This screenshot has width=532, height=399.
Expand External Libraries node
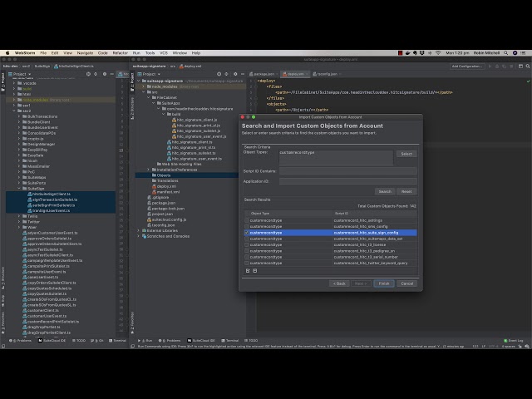tap(139, 231)
